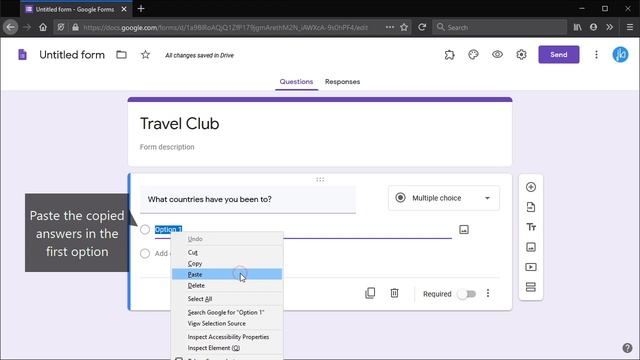Toggle the Required switch
The height and width of the screenshot is (360, 640).
(x=467, y=294)
